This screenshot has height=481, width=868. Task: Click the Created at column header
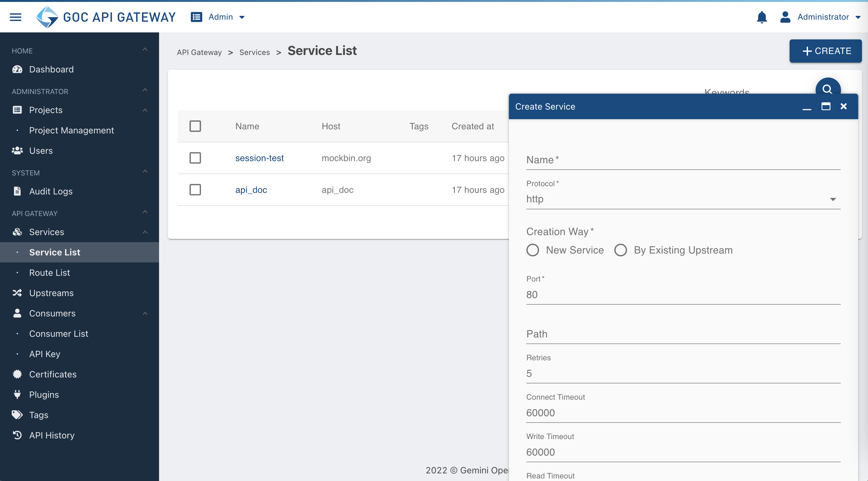pos(472,126)
